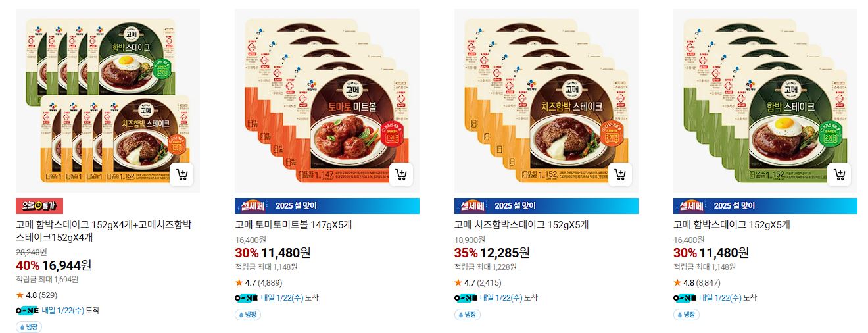Open the 고메 함박스테이크 152gX5개 title link
This screenshot has height=333, width=868.
click(x=732, y=224)
